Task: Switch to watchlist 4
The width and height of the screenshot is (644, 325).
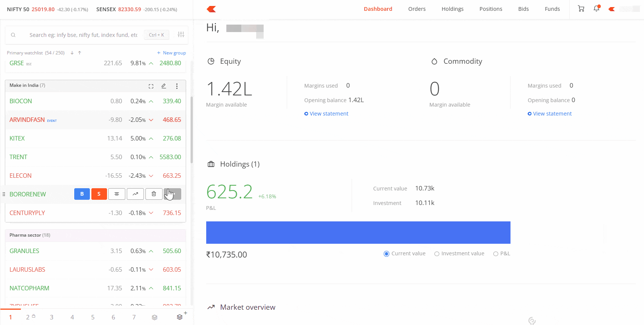Action: [x=72, y=317]
